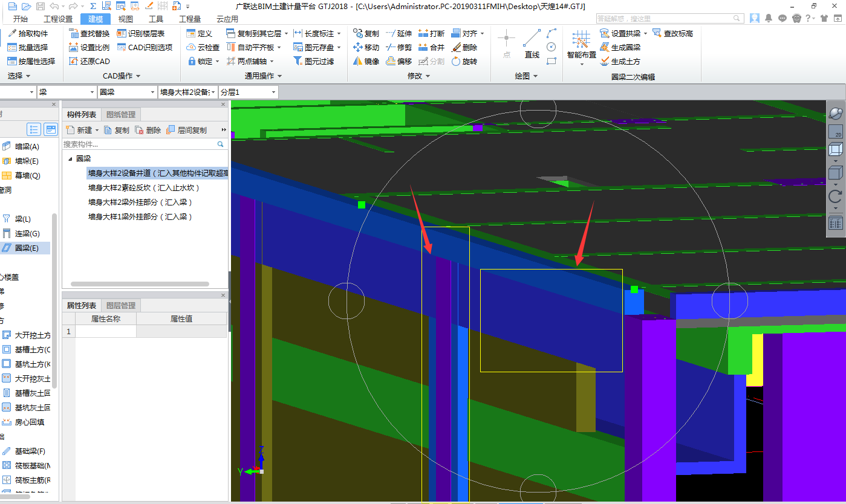Viewport: 846px width, 504px height.
Task: Open the 开始 ribbon tab
Action: (20, 19)
